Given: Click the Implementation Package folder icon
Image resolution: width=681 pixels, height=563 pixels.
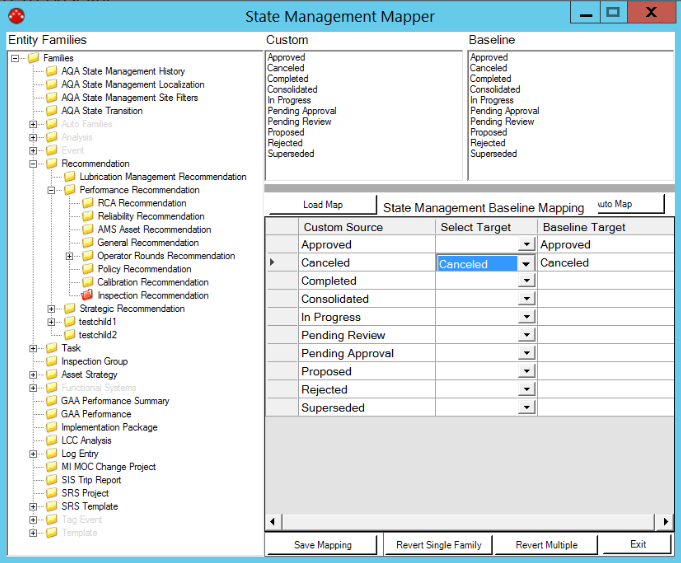Looking at the screenshot, I should pos(52,427).
